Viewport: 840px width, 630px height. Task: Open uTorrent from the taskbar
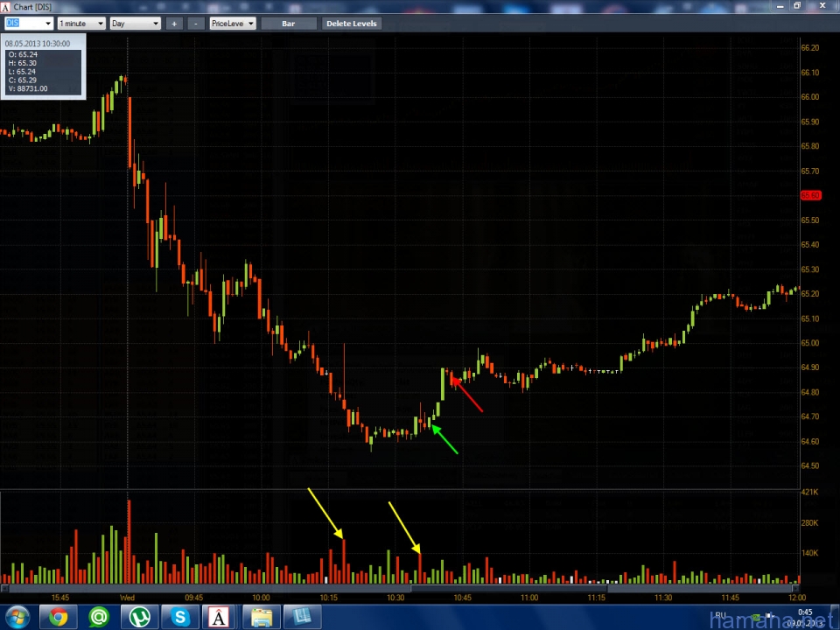coord(139,618)
